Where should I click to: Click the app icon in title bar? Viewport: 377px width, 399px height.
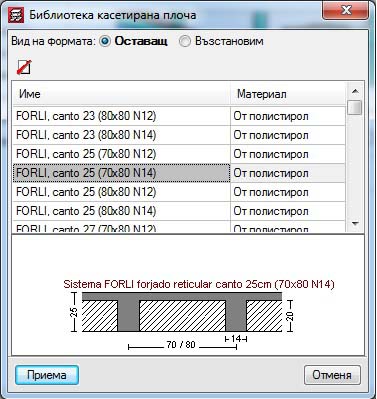16,15
